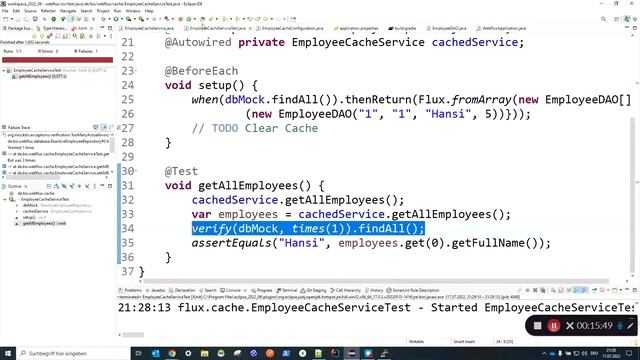The height and width of the screenshot is (360, 640).
Task: Open the application.properties editor tab
Action: coord(356,28)
